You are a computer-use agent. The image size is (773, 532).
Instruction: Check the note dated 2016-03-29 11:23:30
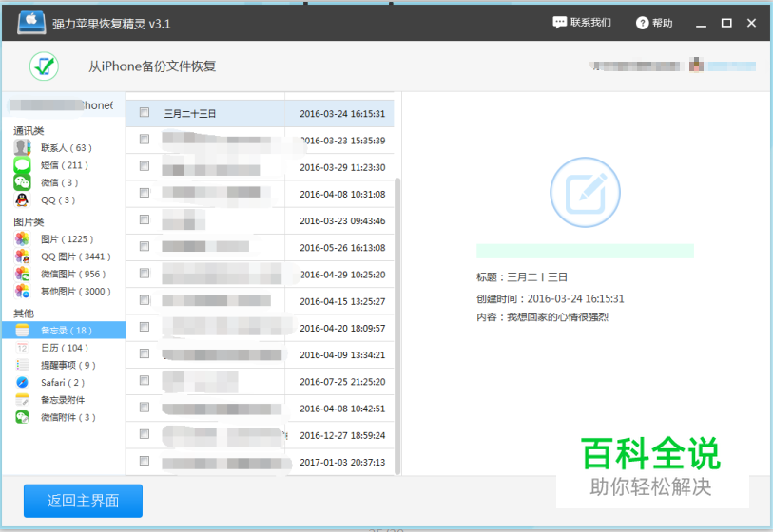tap(145, 166)
